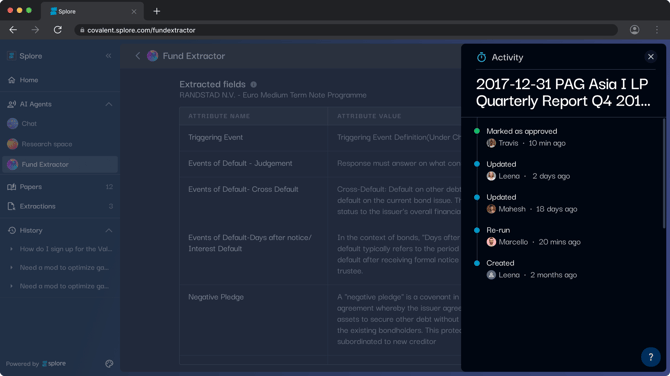Select the Triggering Event row
Image resolution: width=670 pixels, height=376 pixels.
pyautogui.click(x=320, y=138)
